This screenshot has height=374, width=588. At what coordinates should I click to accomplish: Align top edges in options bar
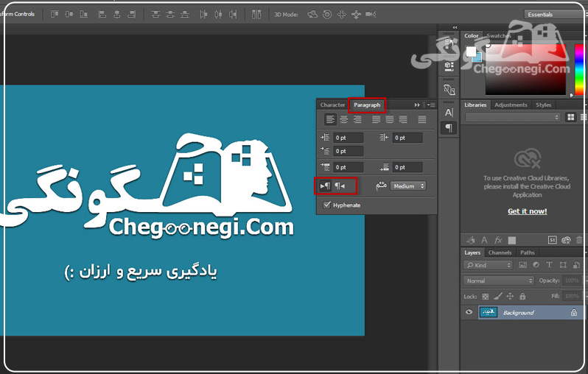pyautogui.click(x=55, y=14)
